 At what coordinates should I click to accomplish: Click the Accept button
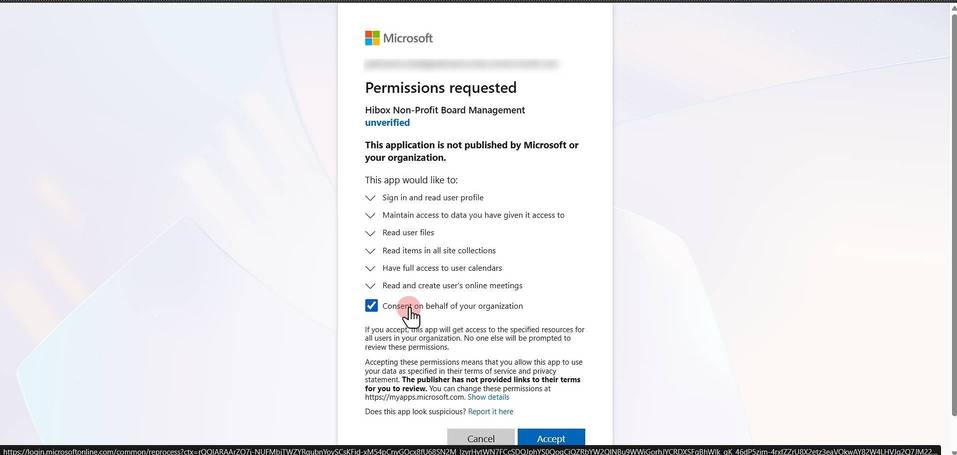551,437
